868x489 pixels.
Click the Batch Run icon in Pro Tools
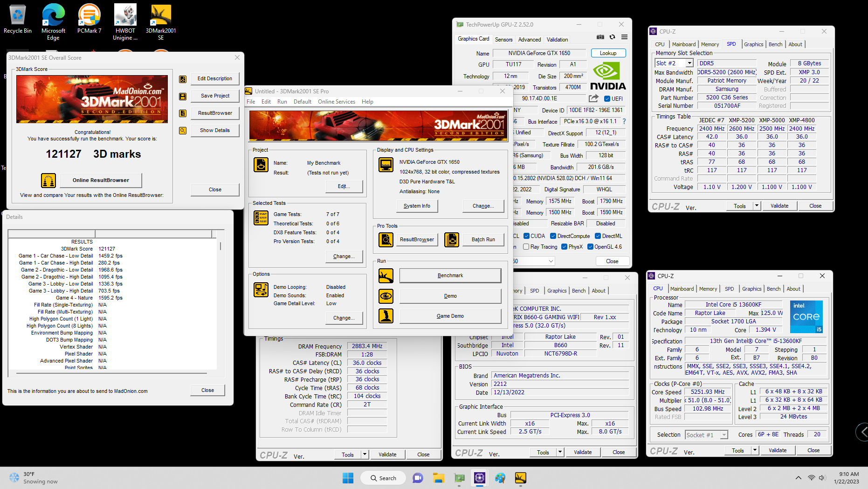click(x=452, y=240)
